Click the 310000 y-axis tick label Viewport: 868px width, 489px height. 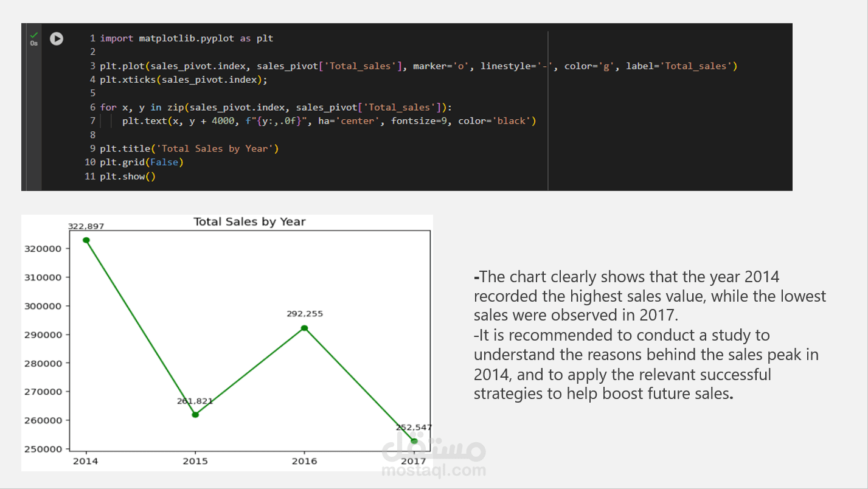point(44,277)
